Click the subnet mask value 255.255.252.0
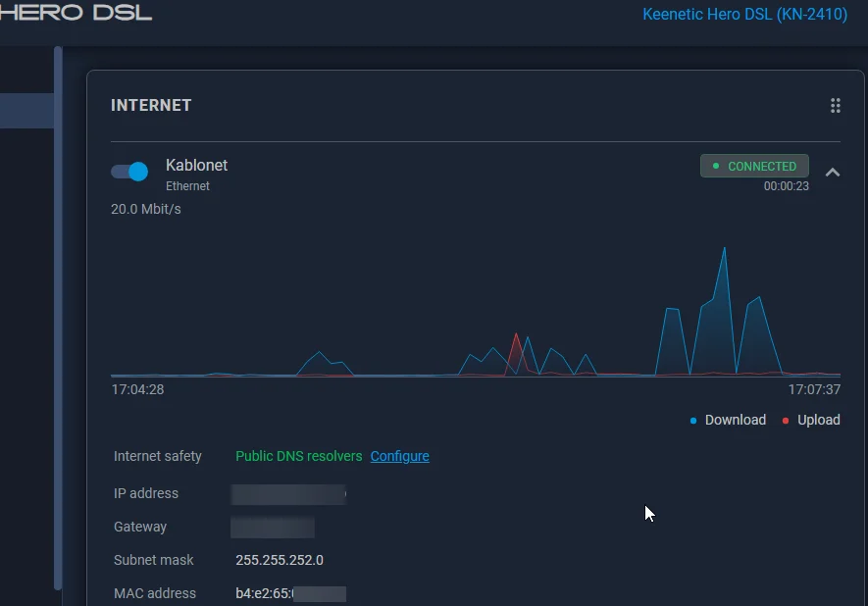Screen dimensions: 868x606 pos(280,560)
